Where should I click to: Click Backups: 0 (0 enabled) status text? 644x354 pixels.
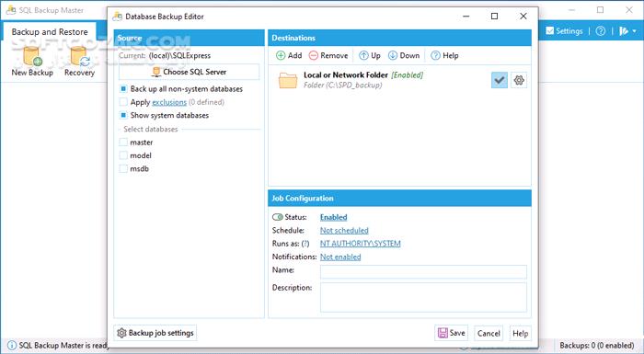(597, 346)
